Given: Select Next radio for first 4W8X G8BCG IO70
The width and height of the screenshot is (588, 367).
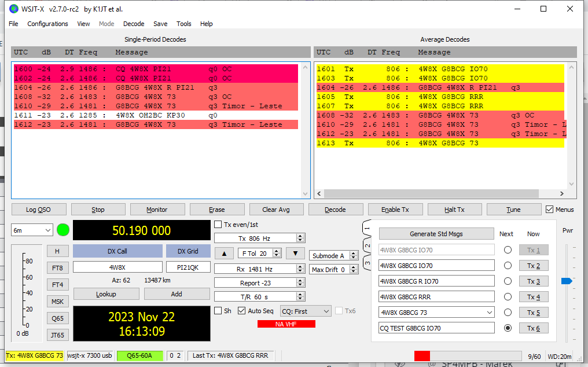Looking at the screenshot, I should [508, 250].
